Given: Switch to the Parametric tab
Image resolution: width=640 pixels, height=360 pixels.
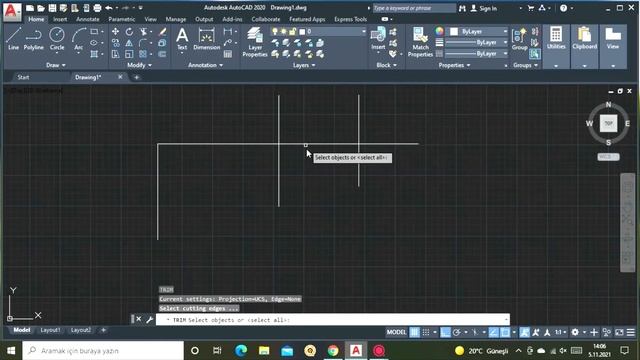Looking at the screenshot, I should [122, 19].
